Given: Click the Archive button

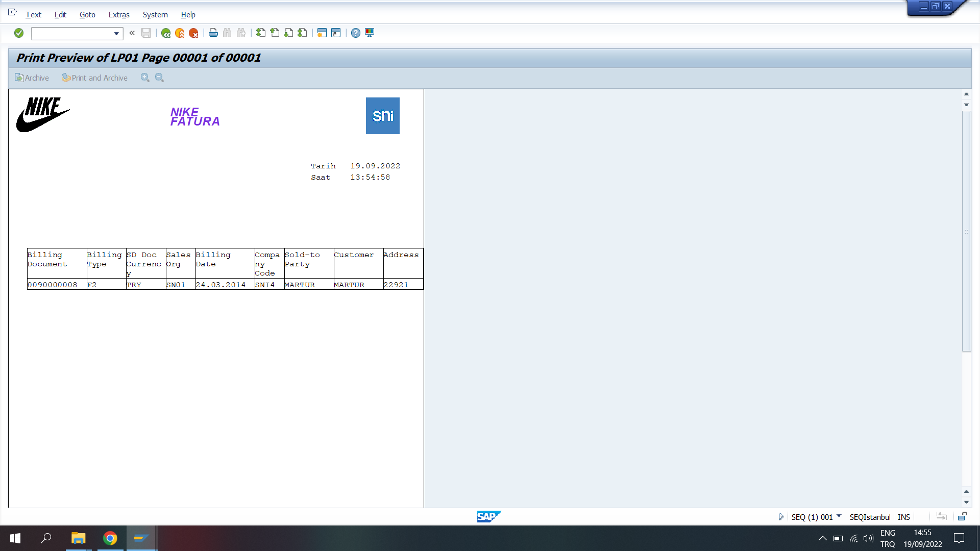Looking at the screenshot, I should [x=32, y=78].
